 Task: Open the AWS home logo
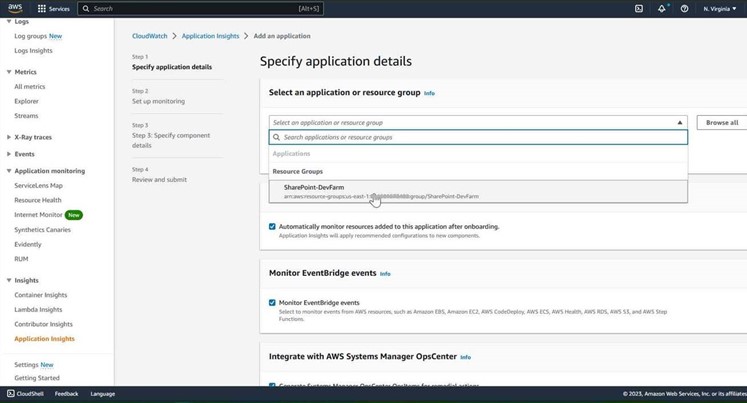[x=15, y=8]
